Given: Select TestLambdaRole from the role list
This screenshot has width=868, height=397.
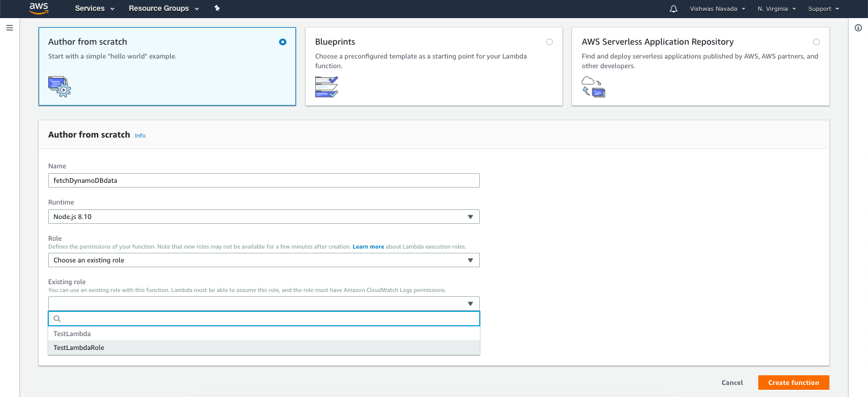Looking at the screenshot, I should pyautogui.click(x=78, y=347).
